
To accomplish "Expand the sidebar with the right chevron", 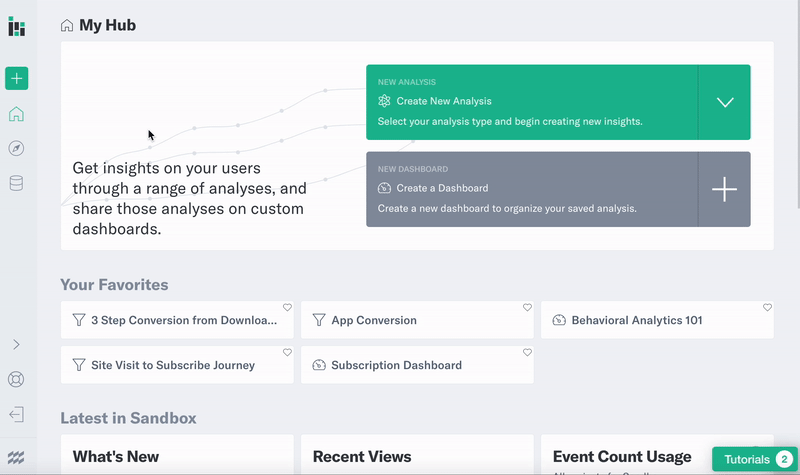I will coord(16,345).
